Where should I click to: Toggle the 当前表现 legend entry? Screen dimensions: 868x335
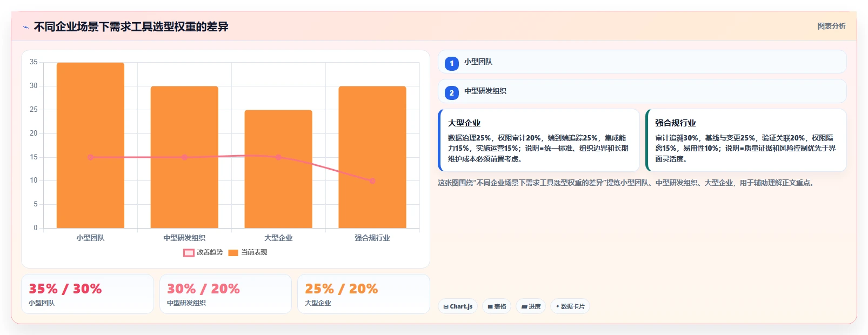tap(248, 252)
